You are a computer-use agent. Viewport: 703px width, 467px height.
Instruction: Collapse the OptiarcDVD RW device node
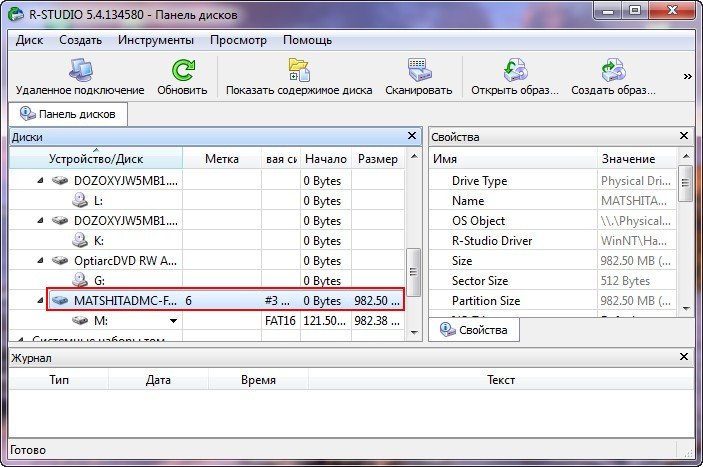pos(40,260)
